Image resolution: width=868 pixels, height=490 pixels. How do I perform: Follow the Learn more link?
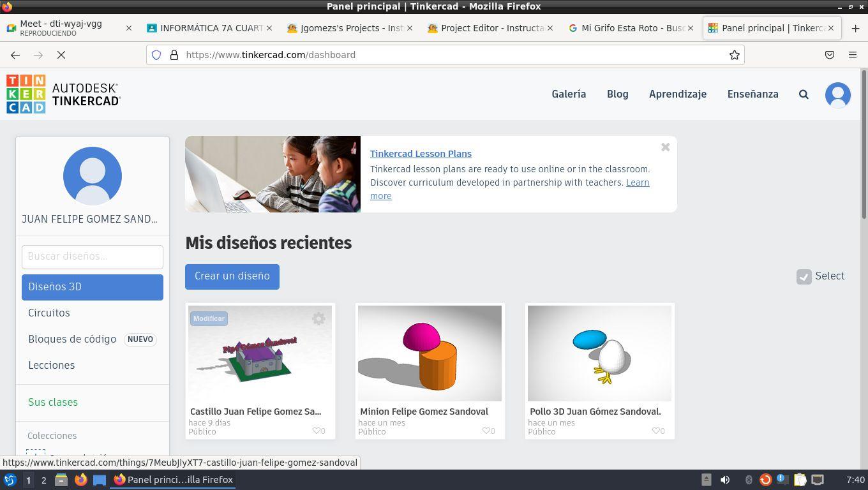point(510,189)
